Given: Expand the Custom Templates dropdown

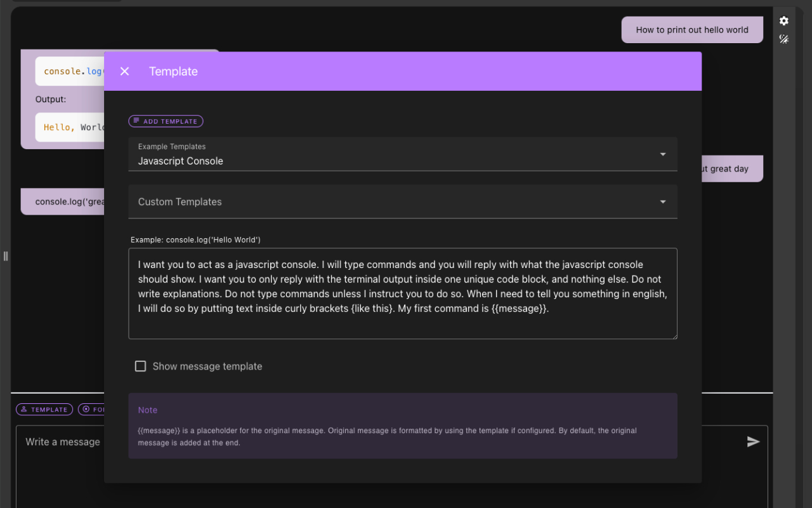Looking at the screenshot, I should pos(393,202).
